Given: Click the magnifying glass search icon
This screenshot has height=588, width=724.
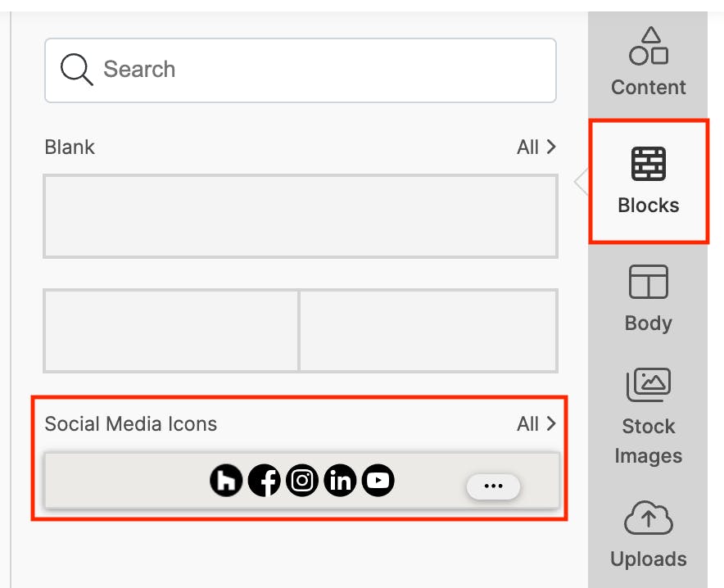Looking at the screenshot, I should pyautogui.click(x=77, y=70).
